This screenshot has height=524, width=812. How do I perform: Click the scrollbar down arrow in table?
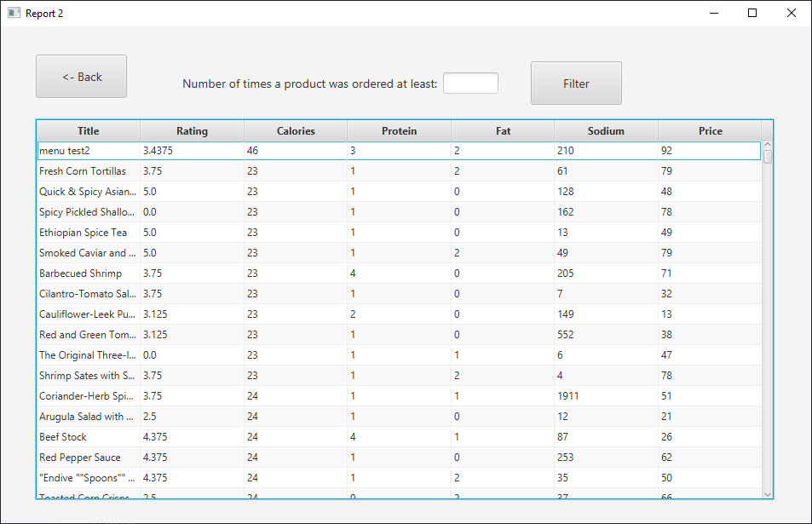pyautogui.click(x=768, y=495)
